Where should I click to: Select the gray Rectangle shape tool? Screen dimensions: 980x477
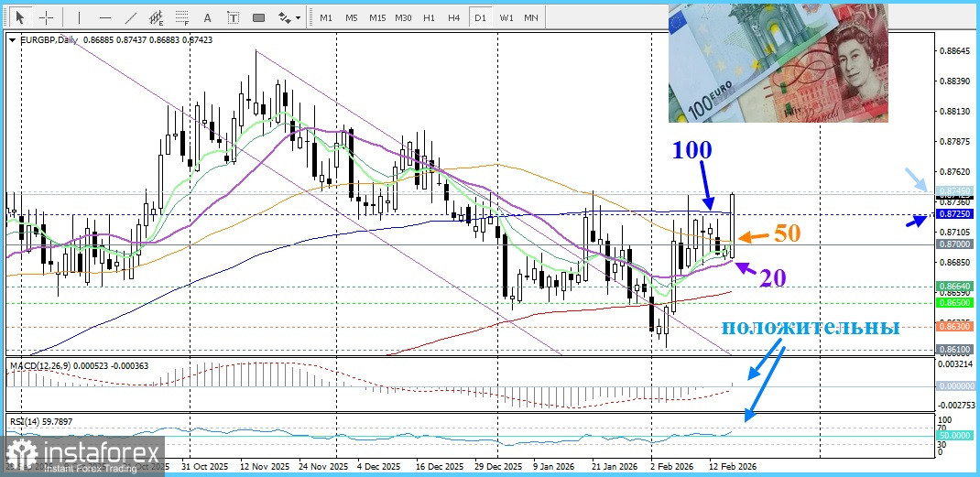pyautogui.click(x=259, y=17)
